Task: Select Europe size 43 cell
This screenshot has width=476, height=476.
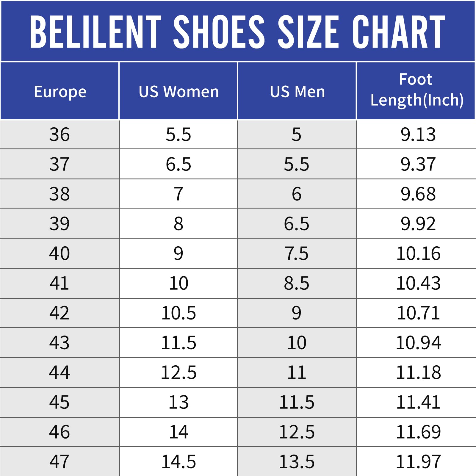Action: (59, 343)
